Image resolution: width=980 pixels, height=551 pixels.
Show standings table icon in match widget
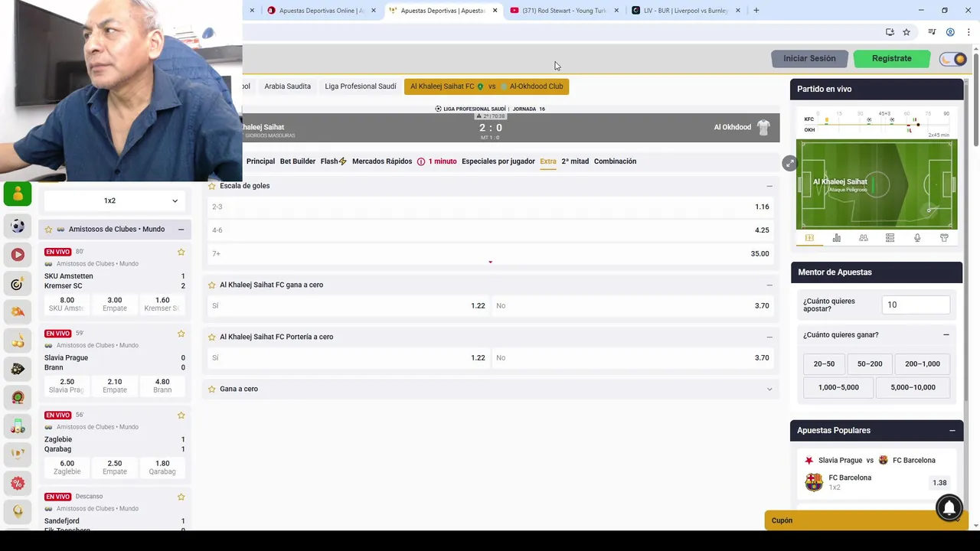890,238
